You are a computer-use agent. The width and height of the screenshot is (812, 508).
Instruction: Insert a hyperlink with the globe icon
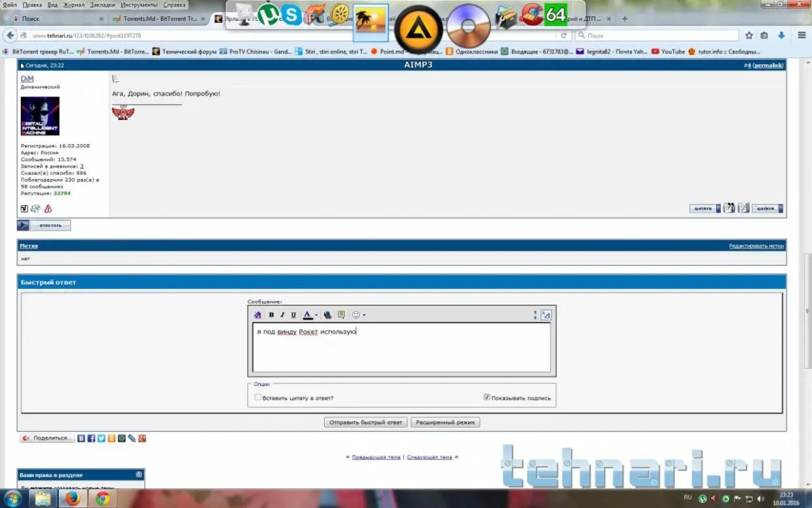[327, 315]
